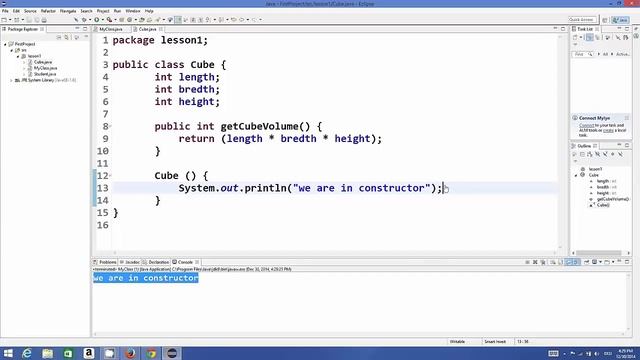Click the Connect link under Connect Mylyn

(586, 125)
